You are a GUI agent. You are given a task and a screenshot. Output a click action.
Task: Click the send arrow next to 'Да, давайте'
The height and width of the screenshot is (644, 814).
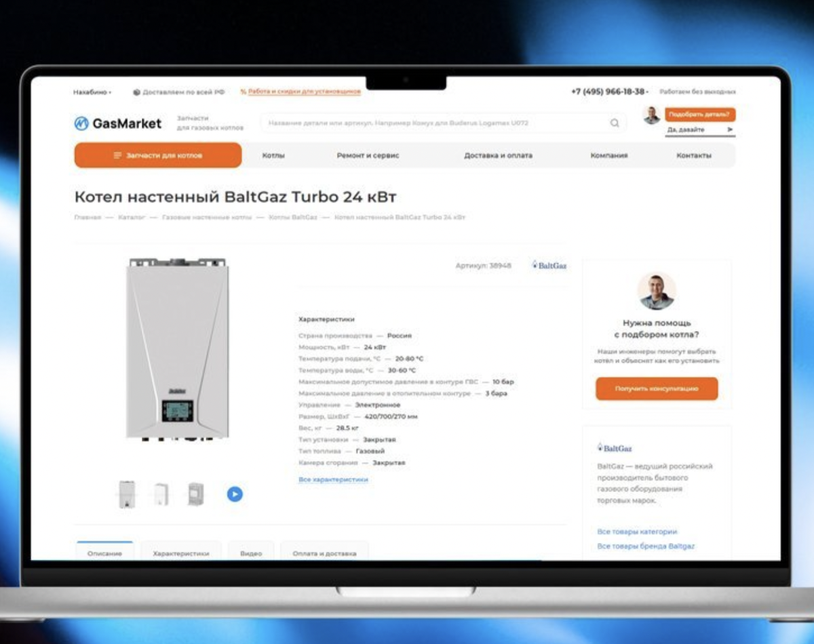click(730, 129)
